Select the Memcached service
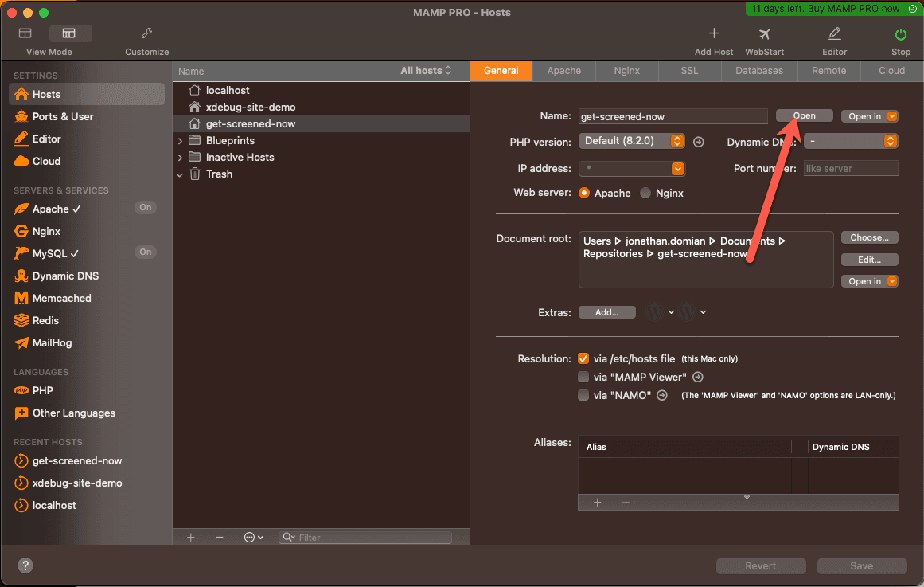The height and width of the screenshot is (587, 924). tap(60, 298)
